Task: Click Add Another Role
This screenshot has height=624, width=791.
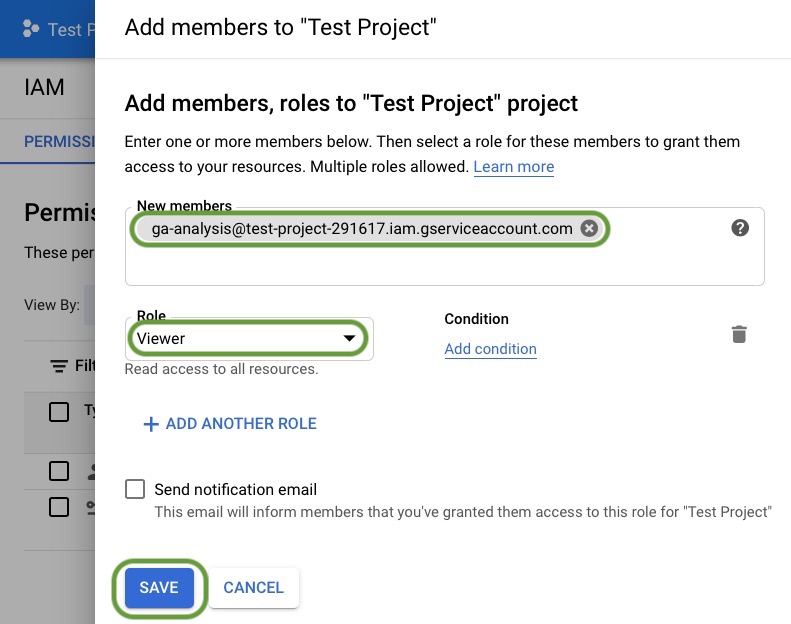Action: tap(240, 424)
